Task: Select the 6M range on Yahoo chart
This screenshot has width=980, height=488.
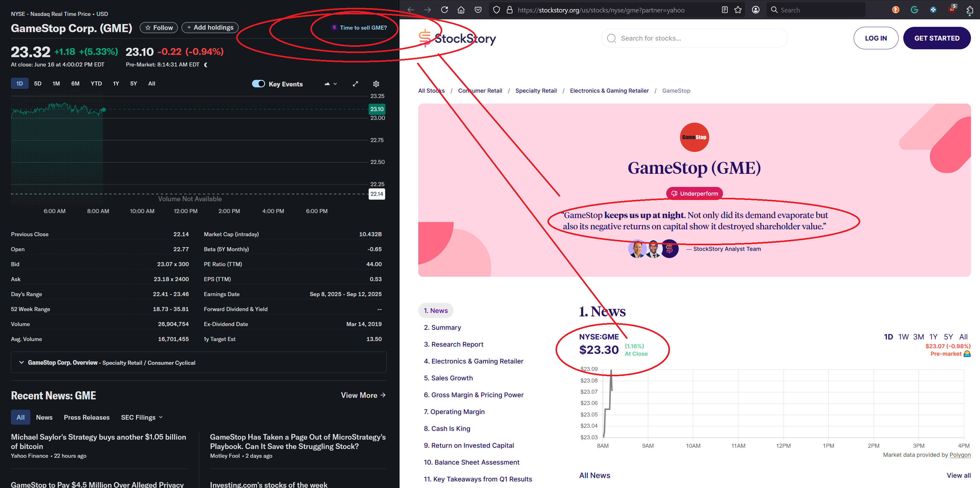Action: [75, 83]
